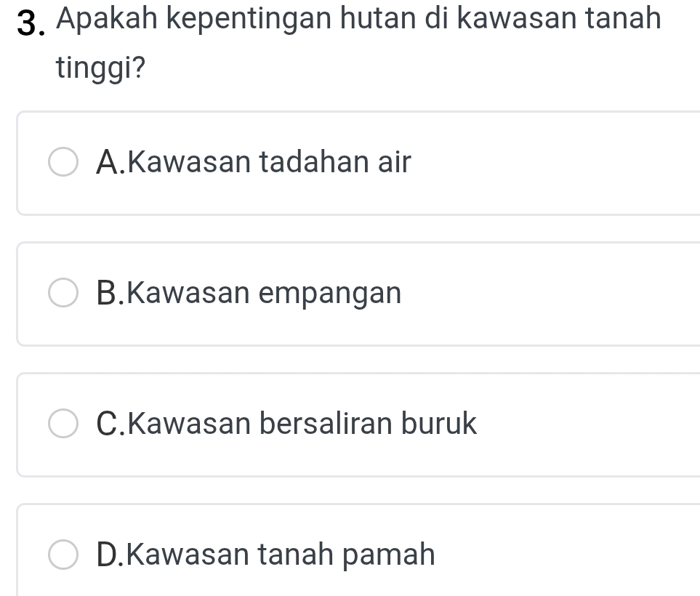Select radio button for option B
Image resolution: width=700 pixels, height=596 pixels.
63,294
